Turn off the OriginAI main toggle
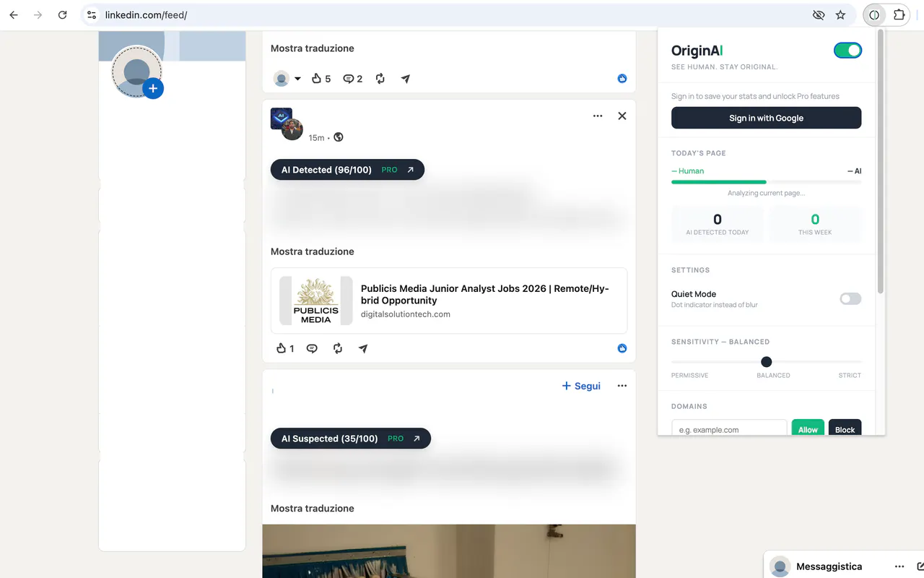 pos(847,51)
